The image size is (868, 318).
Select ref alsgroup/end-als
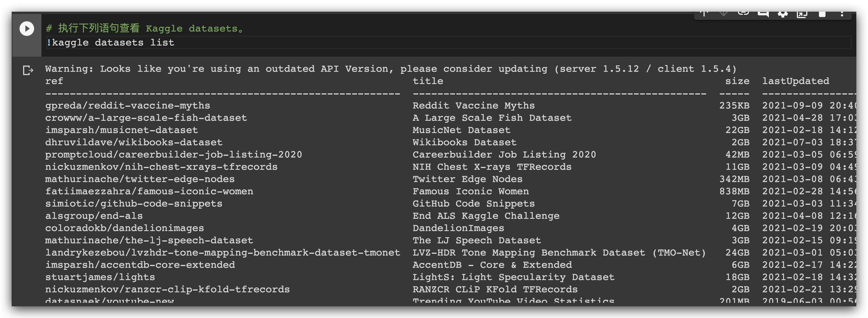point(94,216)
